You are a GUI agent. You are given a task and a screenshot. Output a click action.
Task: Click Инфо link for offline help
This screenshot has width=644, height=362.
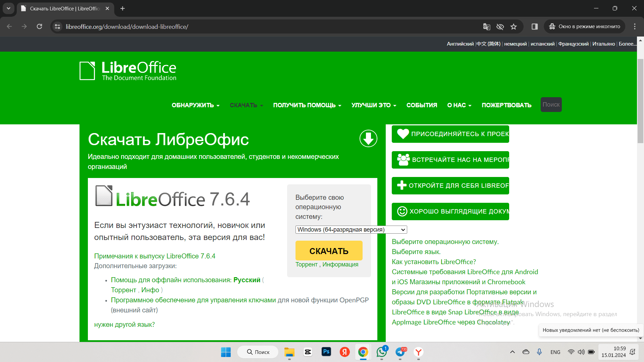(x=150, y=290)
